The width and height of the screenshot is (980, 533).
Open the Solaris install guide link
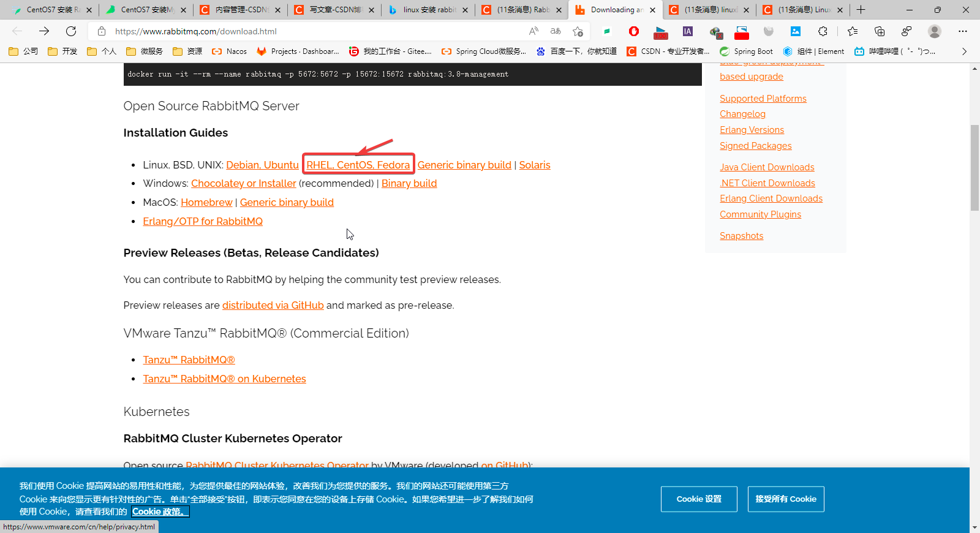(535, 165)
